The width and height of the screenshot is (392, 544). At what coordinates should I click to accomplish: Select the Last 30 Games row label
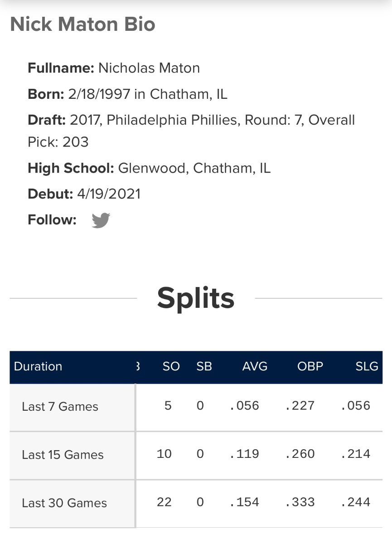[x=64, y=503]
